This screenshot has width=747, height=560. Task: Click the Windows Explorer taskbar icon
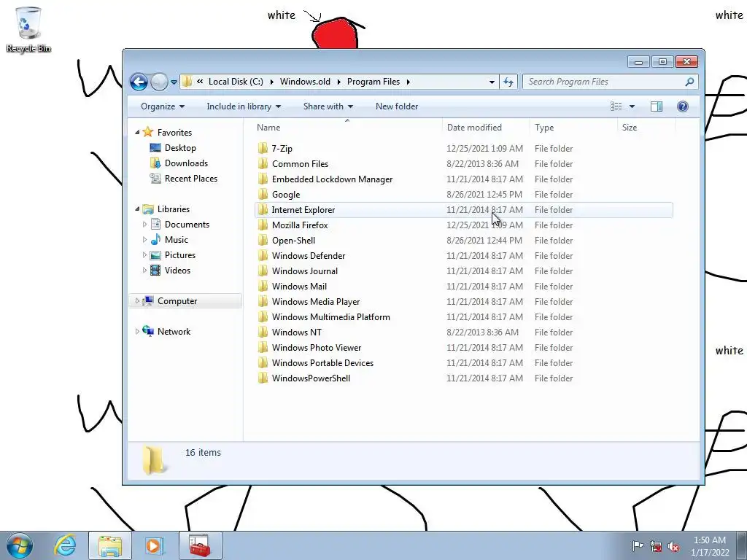[x=110, y=545]
